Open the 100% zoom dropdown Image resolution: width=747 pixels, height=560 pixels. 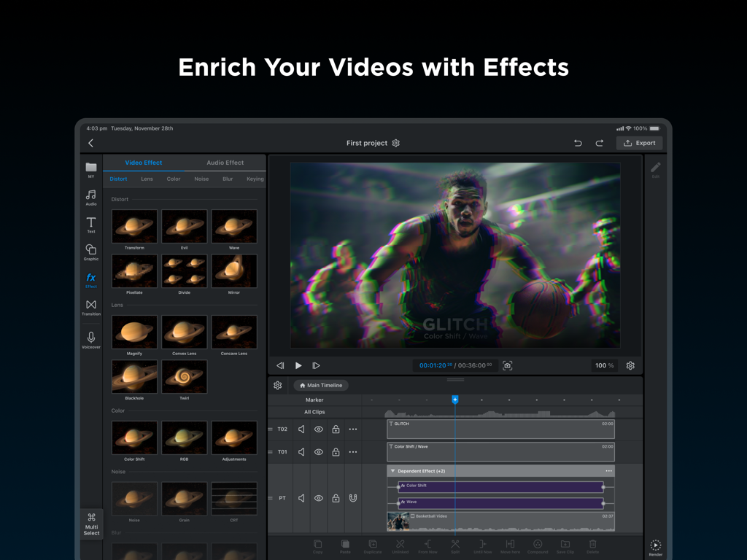[604, 365]
